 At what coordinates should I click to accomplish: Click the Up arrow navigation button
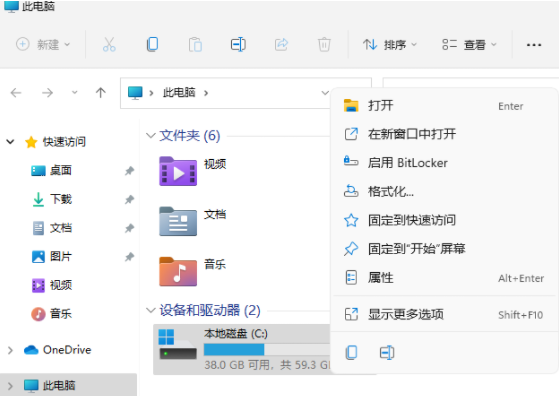(x=101, y=93)
